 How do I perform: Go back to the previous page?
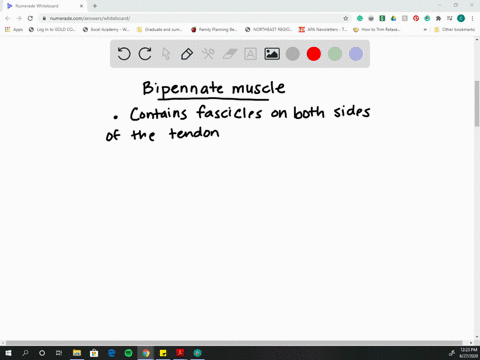click(x=8, y=18)
